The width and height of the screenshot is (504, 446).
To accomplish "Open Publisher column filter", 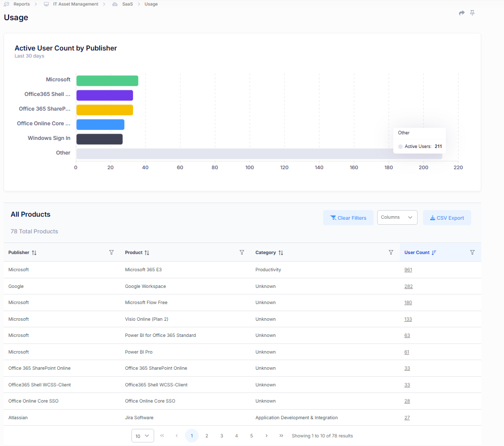I will click(111, 253).
